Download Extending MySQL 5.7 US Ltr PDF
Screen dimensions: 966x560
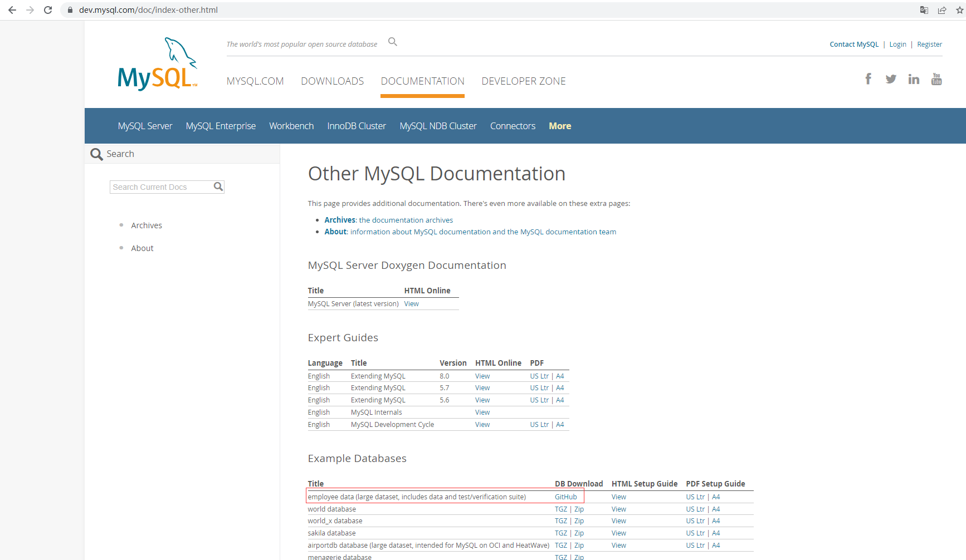point(539,388)
